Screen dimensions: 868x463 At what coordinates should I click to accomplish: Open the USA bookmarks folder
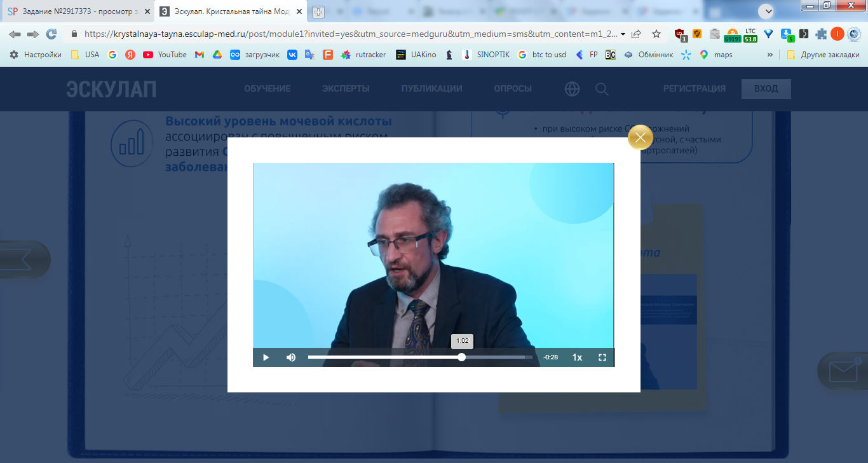(85, 55)
